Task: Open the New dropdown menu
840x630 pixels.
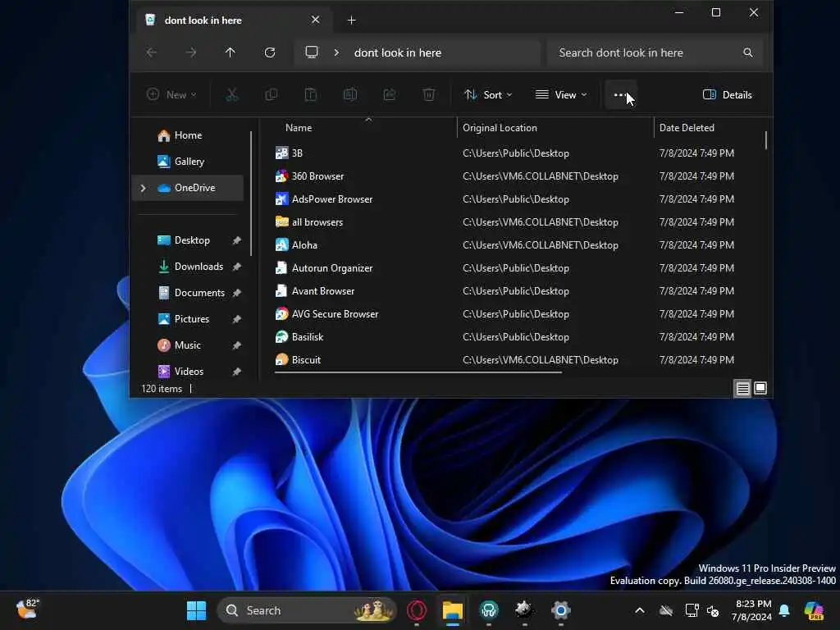Action: click(171, 95)
